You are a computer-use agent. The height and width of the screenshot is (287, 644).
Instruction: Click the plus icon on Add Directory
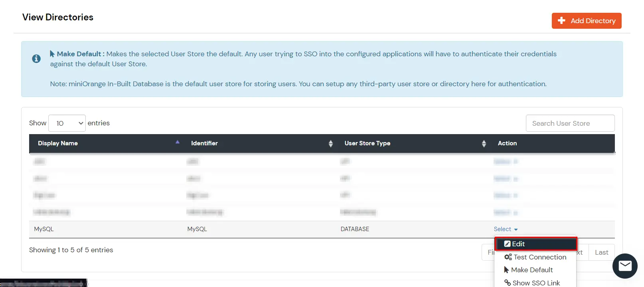click(561, 20)
